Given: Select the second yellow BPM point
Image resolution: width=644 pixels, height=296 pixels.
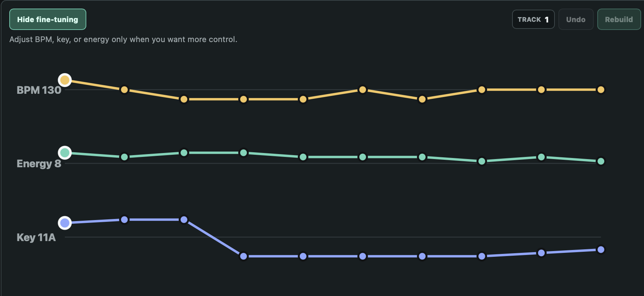Looking at the screenshot, I should (x=124, y=90).
